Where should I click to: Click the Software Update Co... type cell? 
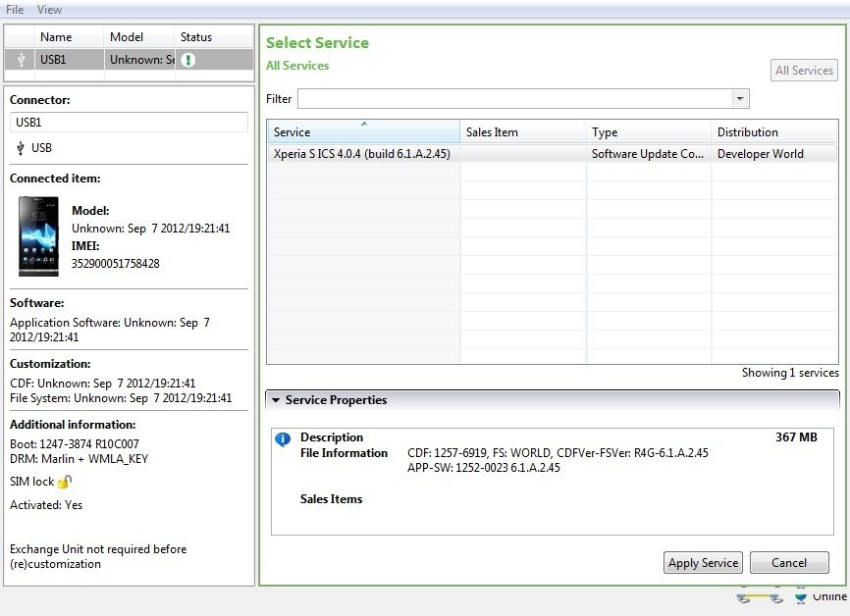pos(648,154)
